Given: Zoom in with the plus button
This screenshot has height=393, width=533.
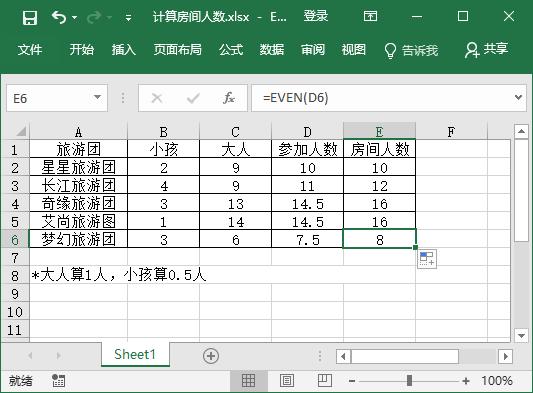Looking at the screenshot, I should pyautogui.click(x=466, y=381).
